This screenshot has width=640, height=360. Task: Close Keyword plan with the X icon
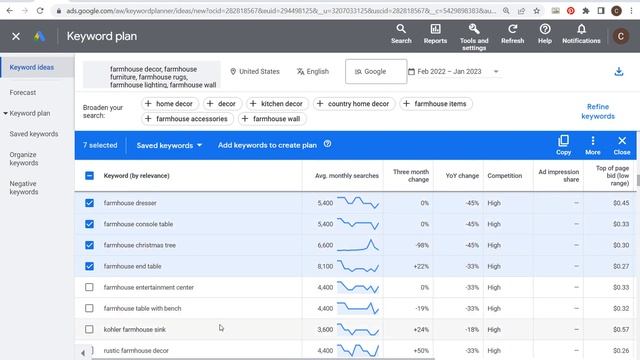coord(16,36)
